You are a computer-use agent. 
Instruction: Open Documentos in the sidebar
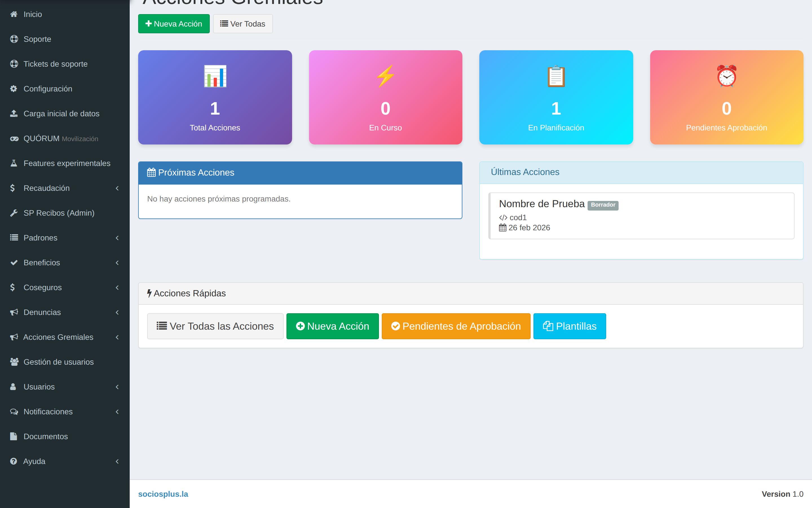coord(65,437)
